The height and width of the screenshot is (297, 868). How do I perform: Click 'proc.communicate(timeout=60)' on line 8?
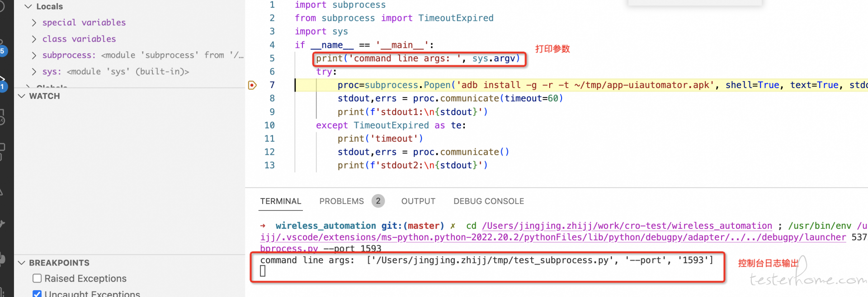coord(488,98)
